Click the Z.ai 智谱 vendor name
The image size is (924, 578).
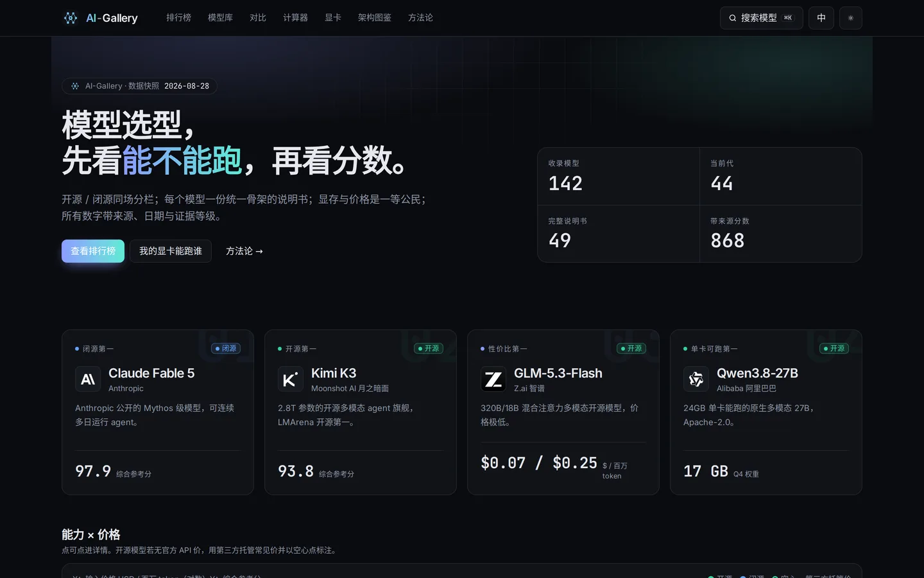pyautogui.click(x=529, y=389)
